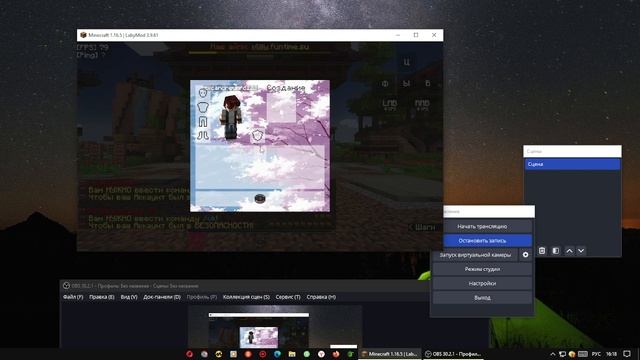The width and height of the screenshot is (640, 360).
Task: Maximize the Minecraft LabyMod window
Action: coord(416,35)
